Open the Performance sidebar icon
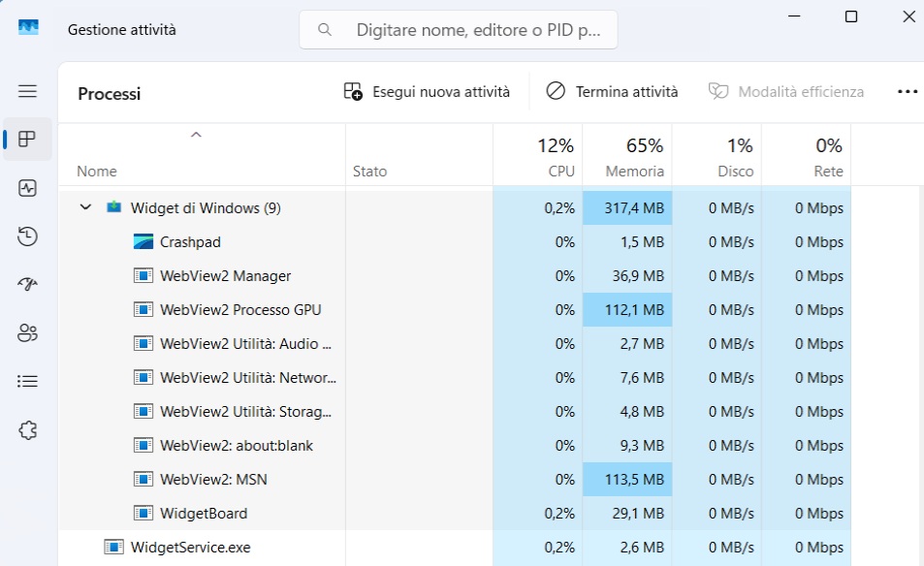This screenshot has width=924, height=566. tap(27, 188)
